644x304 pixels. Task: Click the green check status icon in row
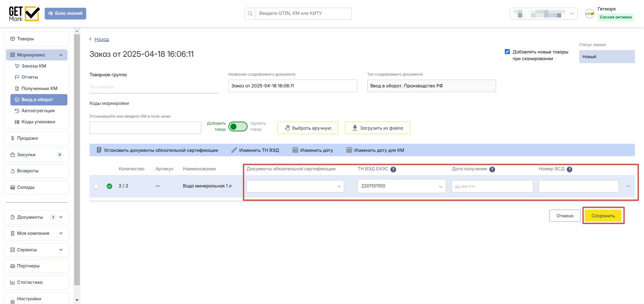(x=109, y=186)
